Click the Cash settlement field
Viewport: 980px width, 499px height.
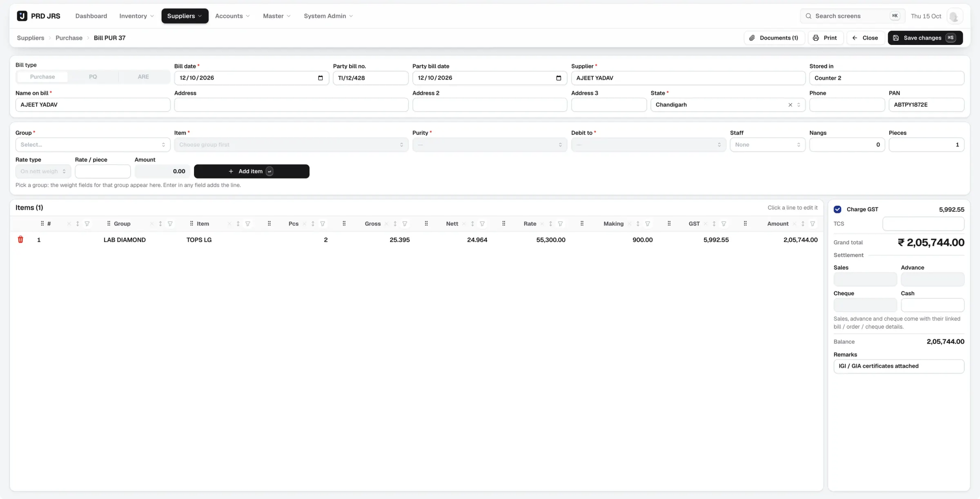pos(933,305)
